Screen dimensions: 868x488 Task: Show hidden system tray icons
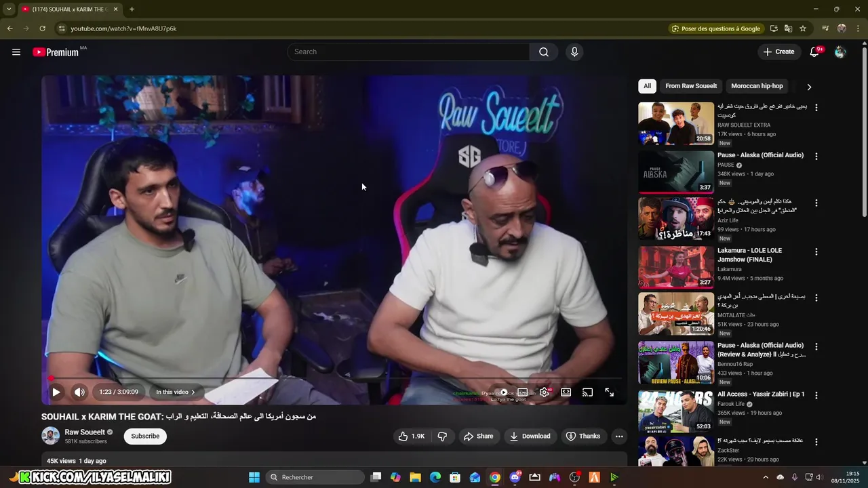pyautogui.click(x=766, y=478)
